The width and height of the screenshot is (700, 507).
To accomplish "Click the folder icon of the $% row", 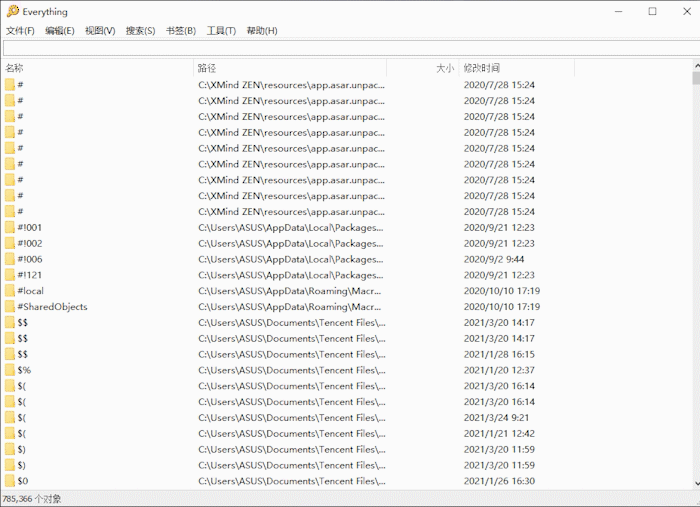I will click(x=10, y=370).
